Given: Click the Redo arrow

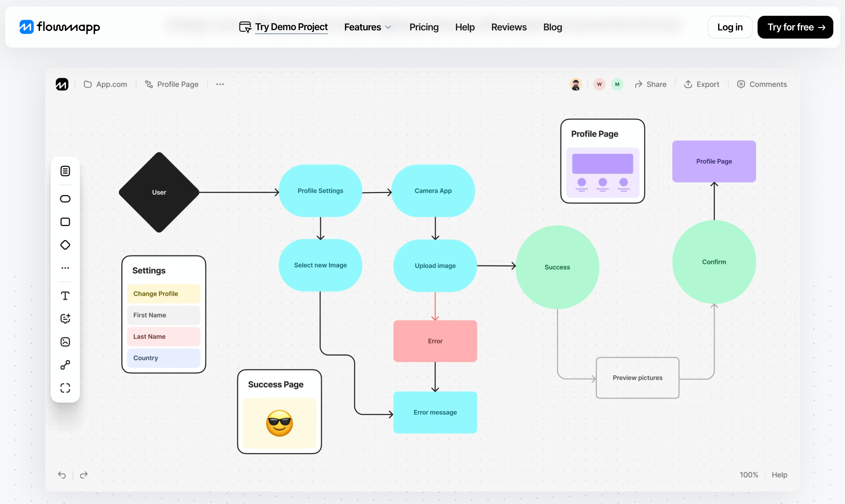Looking at the screenshot, I should click(84, 475).
